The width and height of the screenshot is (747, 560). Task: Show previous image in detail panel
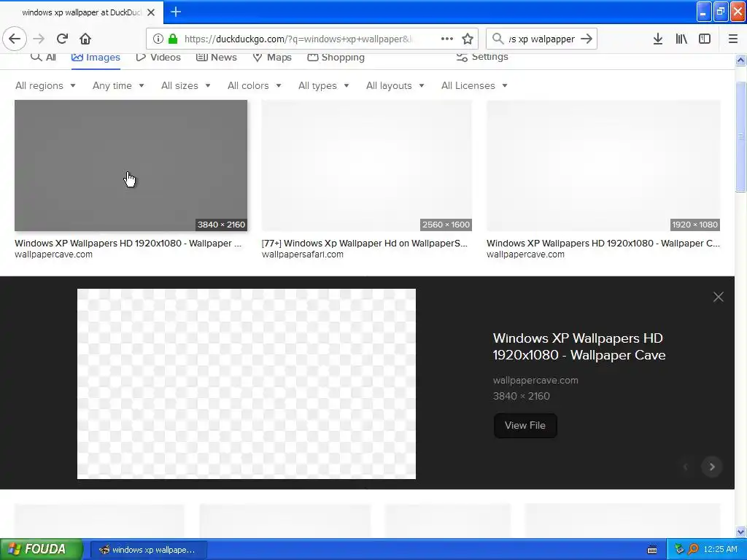click(686, 467)
